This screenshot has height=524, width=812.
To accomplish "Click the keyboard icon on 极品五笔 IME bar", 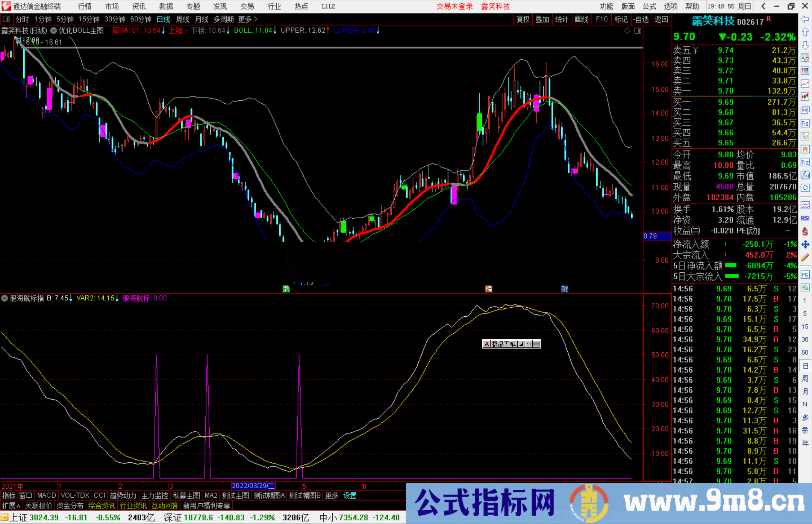I will click(537, 344).
